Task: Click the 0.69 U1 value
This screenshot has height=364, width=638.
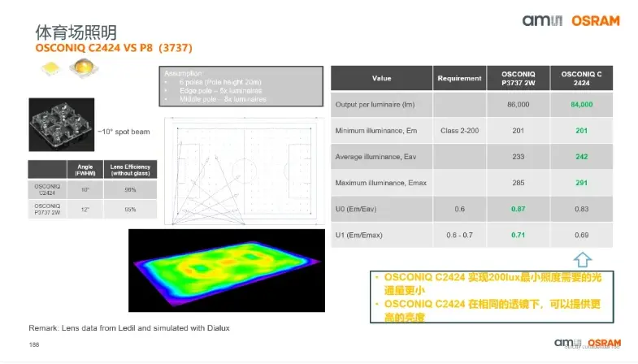Action: tap(581, 235)
